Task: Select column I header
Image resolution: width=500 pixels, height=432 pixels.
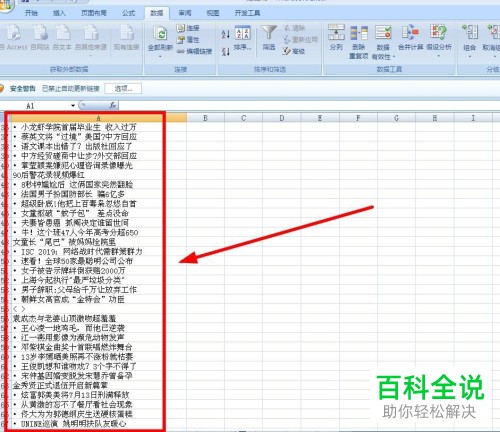Action: (473, 118)
